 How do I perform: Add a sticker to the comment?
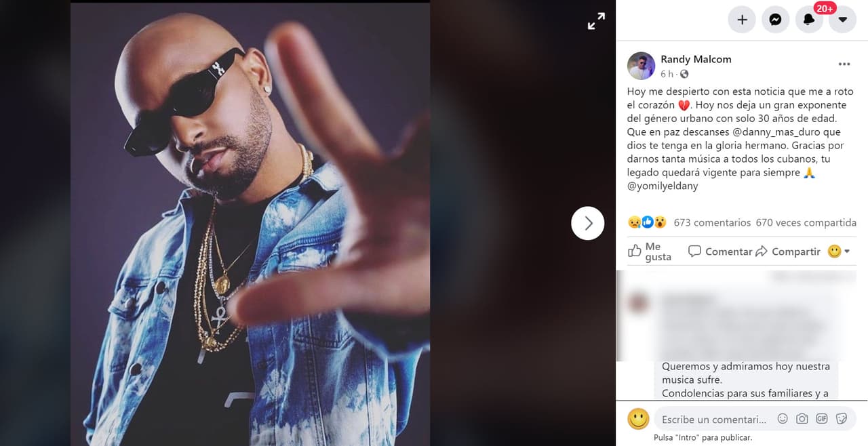841,419
